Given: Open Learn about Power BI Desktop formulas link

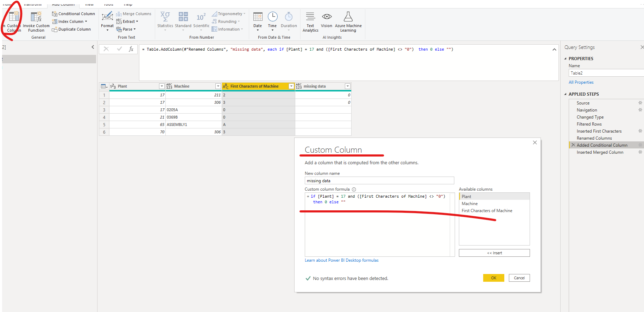Looking at the screenshot, I should (342, 260).
